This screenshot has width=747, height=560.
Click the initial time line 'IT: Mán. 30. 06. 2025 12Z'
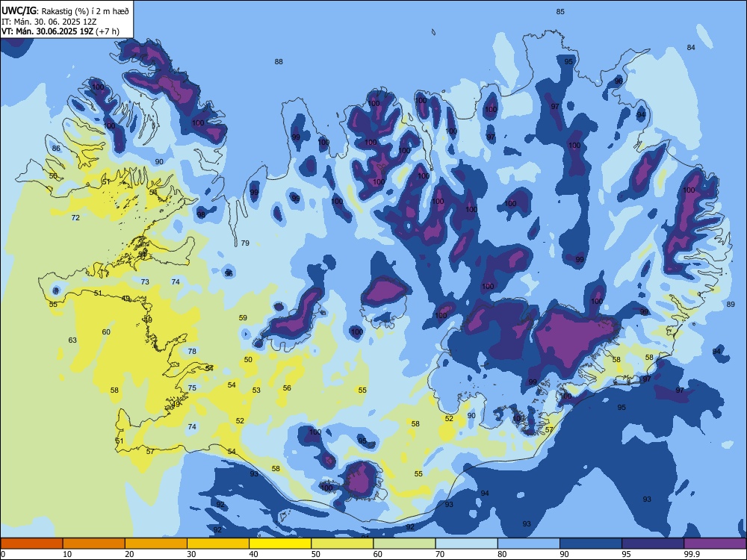(49, 22)
